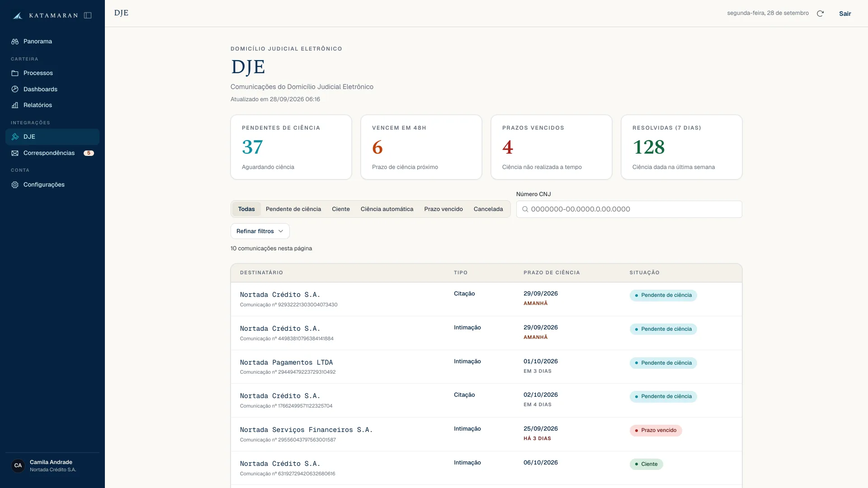Open Processos folder icon
Image resolution: width=868 pixels, height=488 pixels.
click(x=15, y=73)
